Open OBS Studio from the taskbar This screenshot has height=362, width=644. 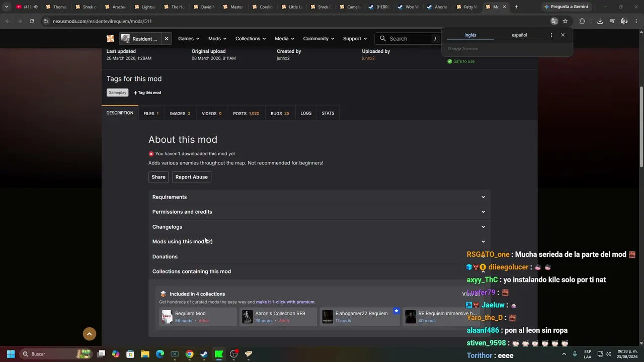coord(233,354)
